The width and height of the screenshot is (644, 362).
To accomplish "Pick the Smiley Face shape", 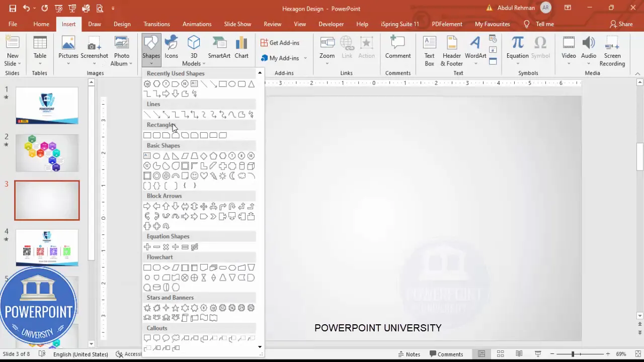I will click(194, 176).
